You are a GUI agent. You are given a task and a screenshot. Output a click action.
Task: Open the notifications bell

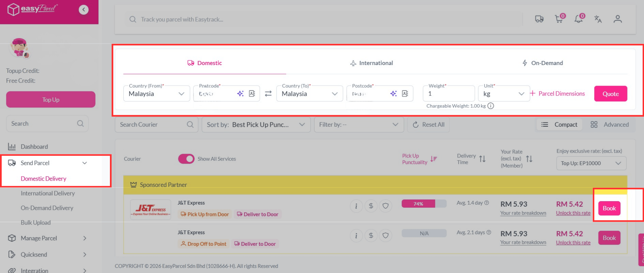point(579,19)
